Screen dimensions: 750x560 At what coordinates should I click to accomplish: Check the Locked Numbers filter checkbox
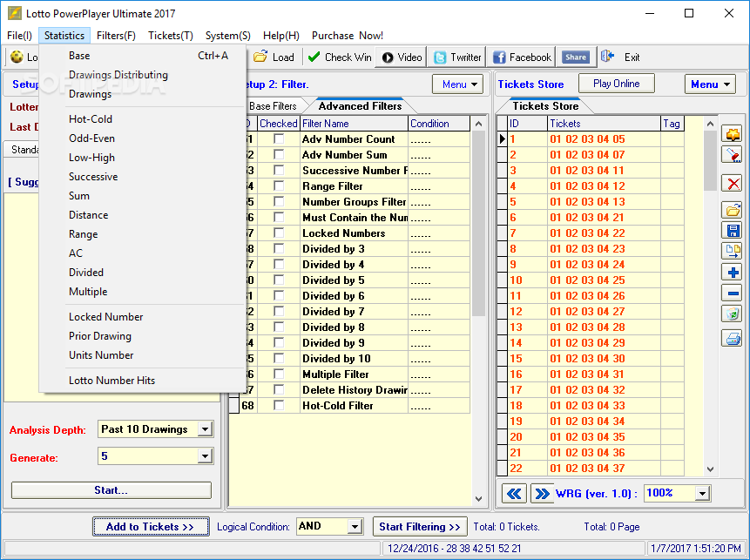point(279,233)
